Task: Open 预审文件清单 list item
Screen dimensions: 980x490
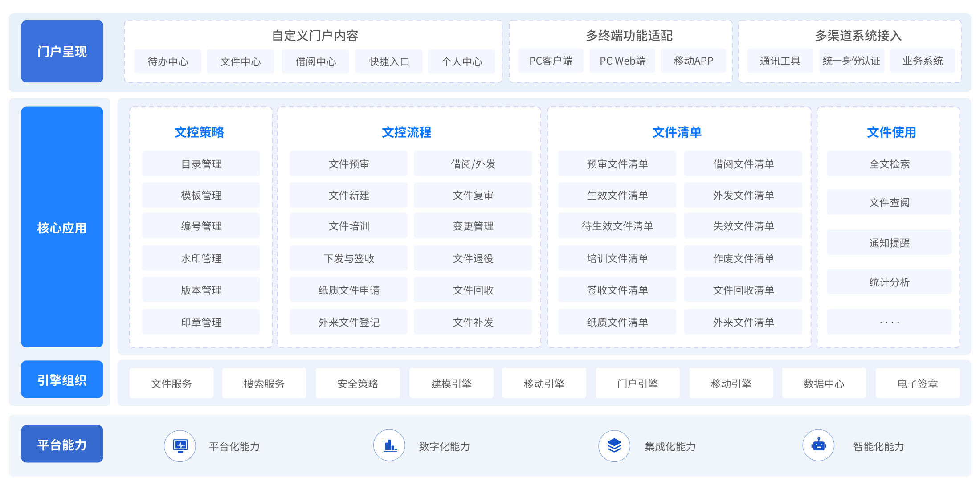Action: pos(617,164)
